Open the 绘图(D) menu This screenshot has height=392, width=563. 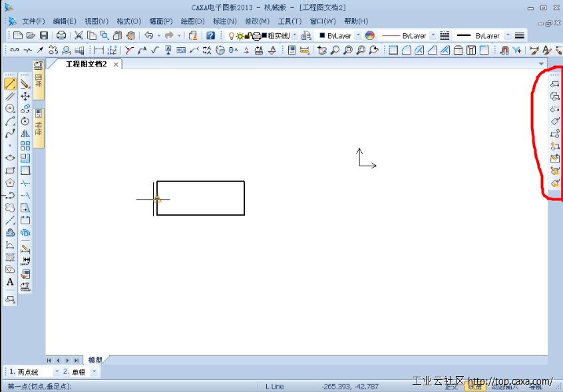pyautogui.click(x=192, y=21)
